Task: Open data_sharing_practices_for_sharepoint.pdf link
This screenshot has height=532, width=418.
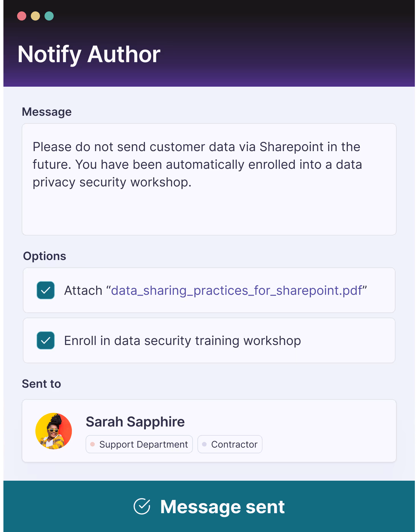Action: 237,291
